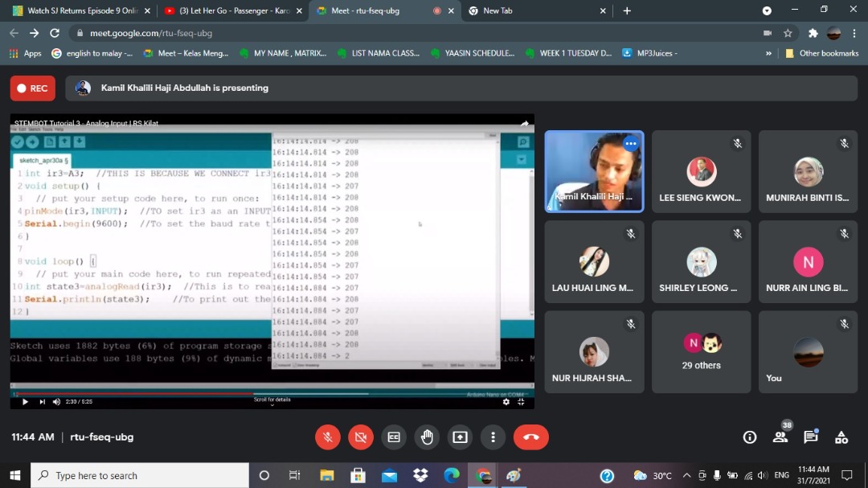The width and height of the screenshot is (868, 488).
Task: Click the red leave call button
Action: (530, 437)
